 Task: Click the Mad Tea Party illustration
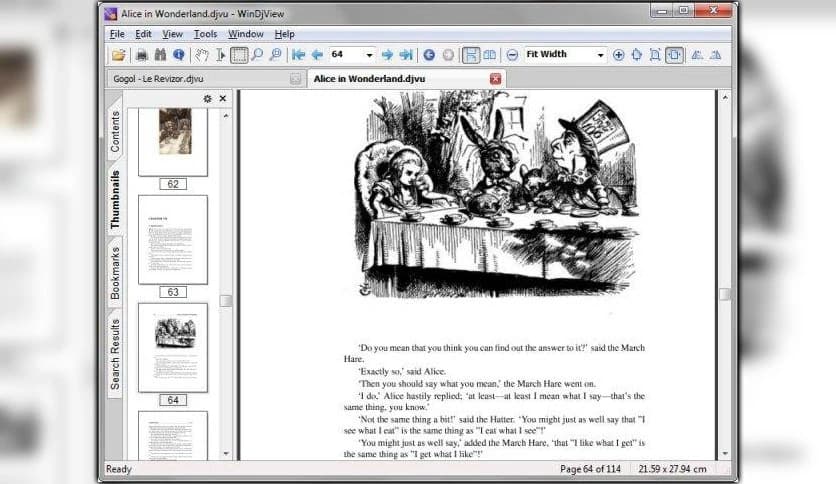point(496,195)
